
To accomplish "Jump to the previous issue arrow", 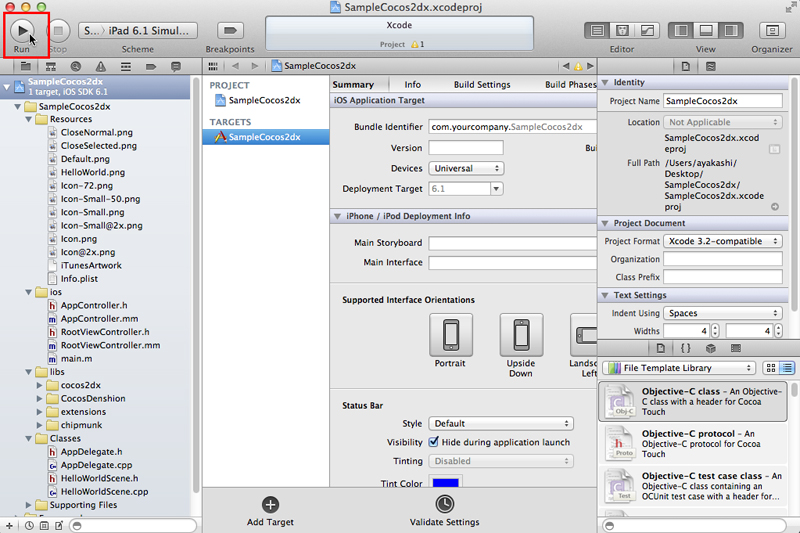I will [566, 66].
